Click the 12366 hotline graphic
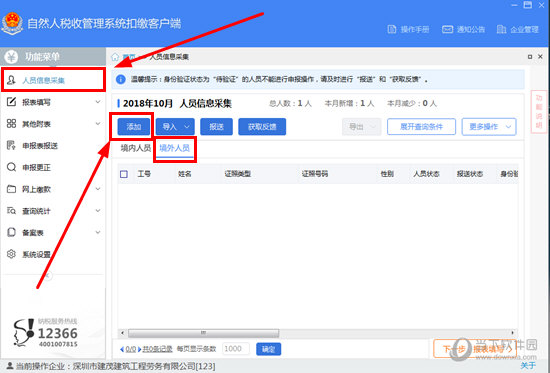This screenshot has height=373, width=550. (x=46, y=333)
